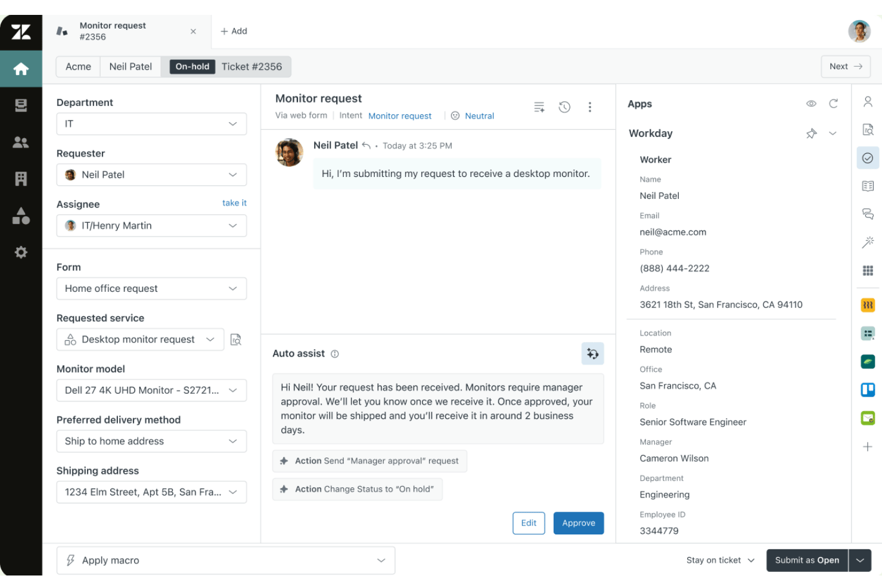This screenshot has height=588, width=882.
Task: Go to Home in the sidebar
Action: click(x=21, y=69)
